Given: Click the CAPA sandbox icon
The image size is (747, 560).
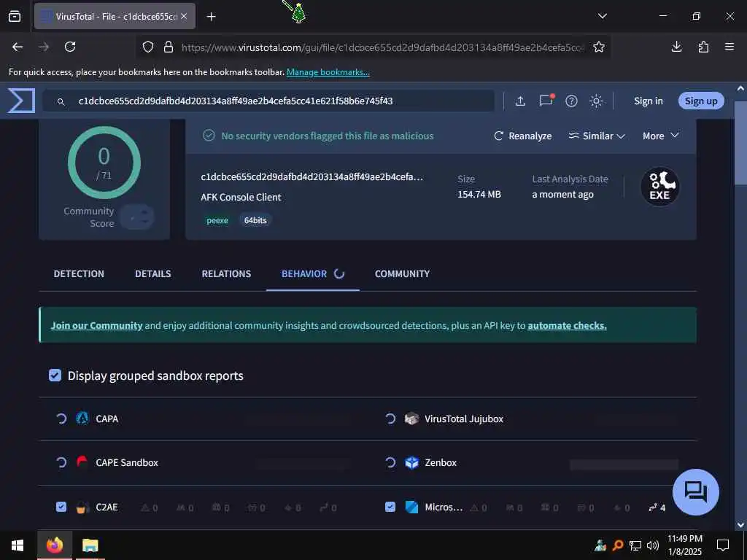Looking at the screenshot, I should coord(82,419).
